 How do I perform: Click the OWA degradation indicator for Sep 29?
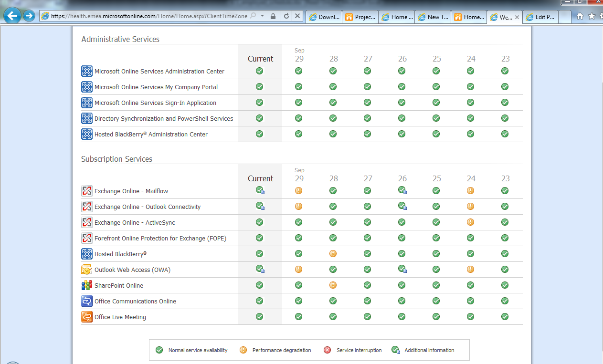click(x=298, y=269)
